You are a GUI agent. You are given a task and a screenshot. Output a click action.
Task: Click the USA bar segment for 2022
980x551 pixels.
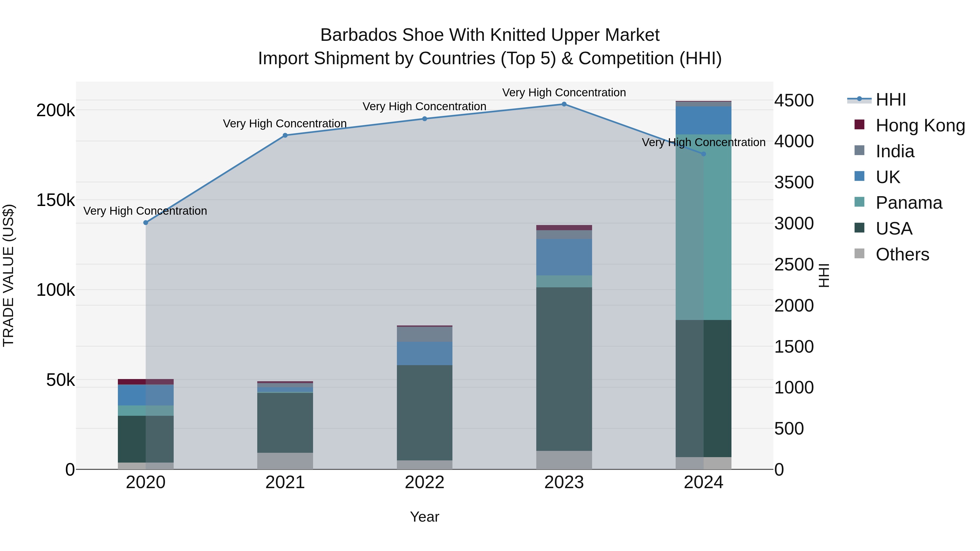425,413
